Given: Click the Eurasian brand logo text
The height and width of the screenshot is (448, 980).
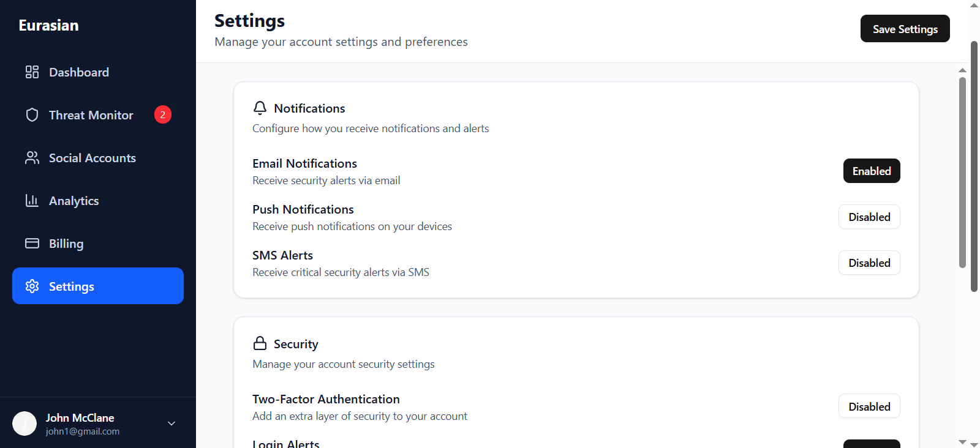Looking at the screenshot, I should pos(49,25).
